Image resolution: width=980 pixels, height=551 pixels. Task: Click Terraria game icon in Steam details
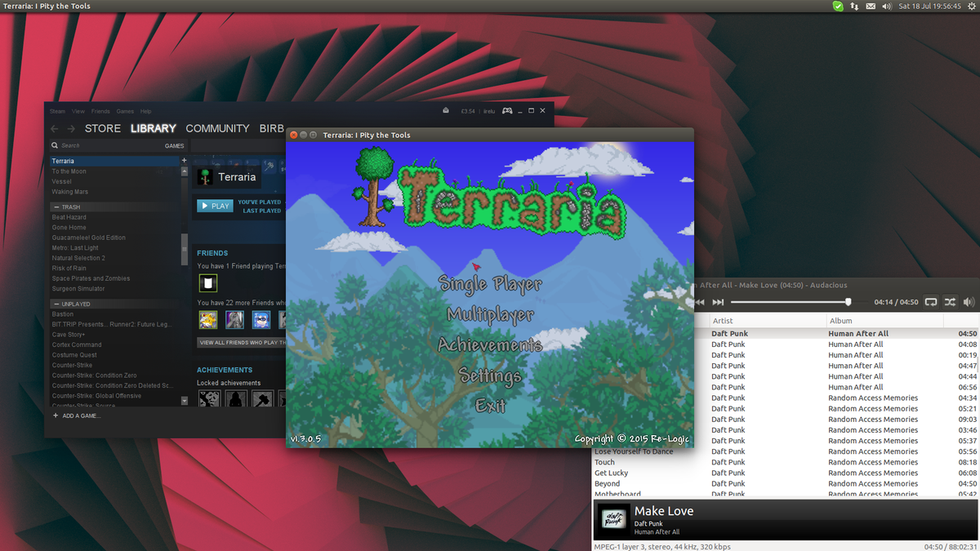(206, 176)
